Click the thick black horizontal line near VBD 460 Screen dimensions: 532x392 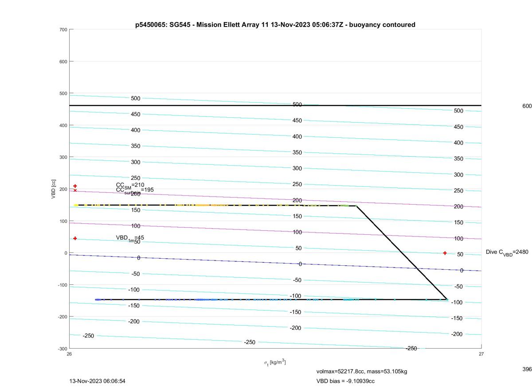tap(275, 105)
